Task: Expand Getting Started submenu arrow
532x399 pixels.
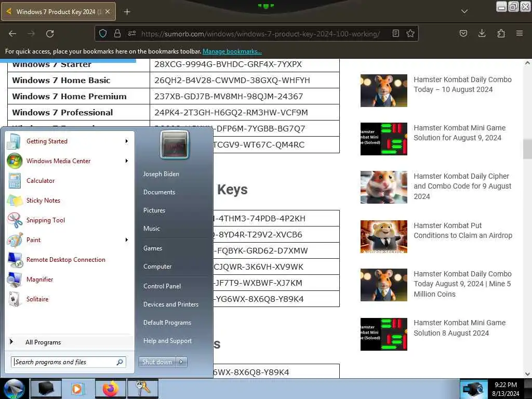Action: click(x=127, y=141)
